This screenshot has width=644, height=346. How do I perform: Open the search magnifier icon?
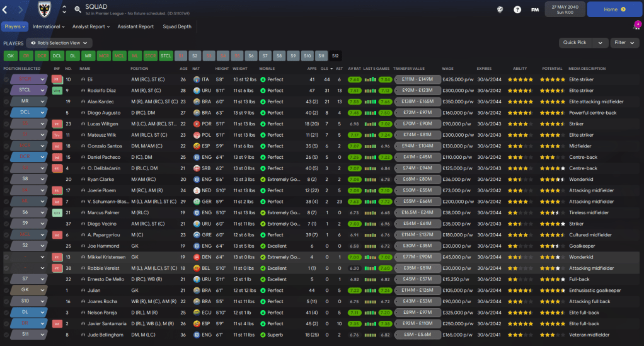pyautogui.click(x=78, y=9)
